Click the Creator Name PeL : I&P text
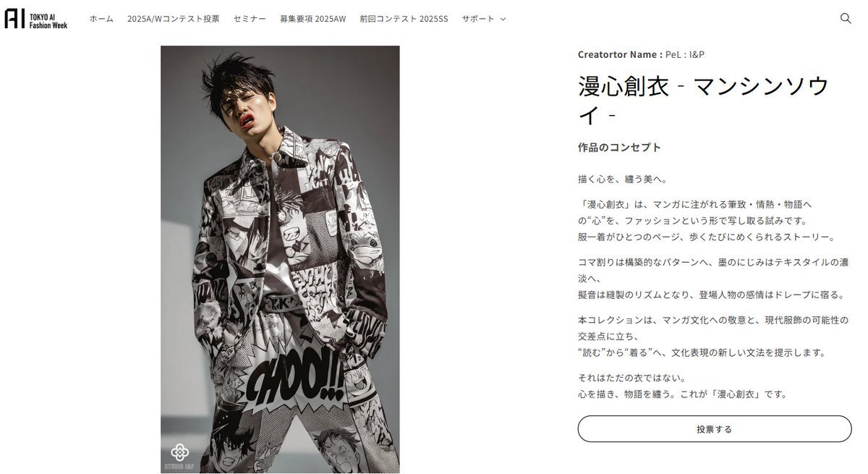868x474 pixels. point(641,54)
